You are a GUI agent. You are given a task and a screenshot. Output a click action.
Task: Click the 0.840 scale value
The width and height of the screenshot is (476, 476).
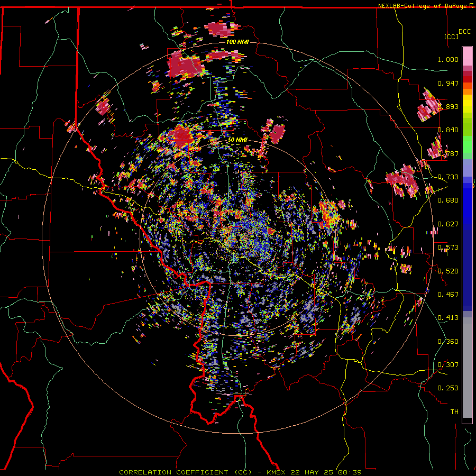[x=448, y=130]
